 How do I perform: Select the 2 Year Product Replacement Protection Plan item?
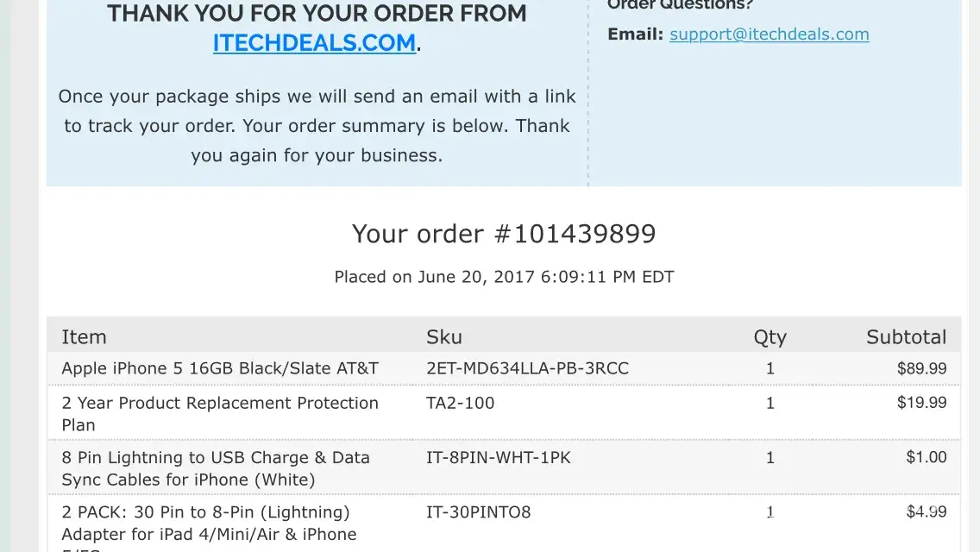click(x=220, y=413)
